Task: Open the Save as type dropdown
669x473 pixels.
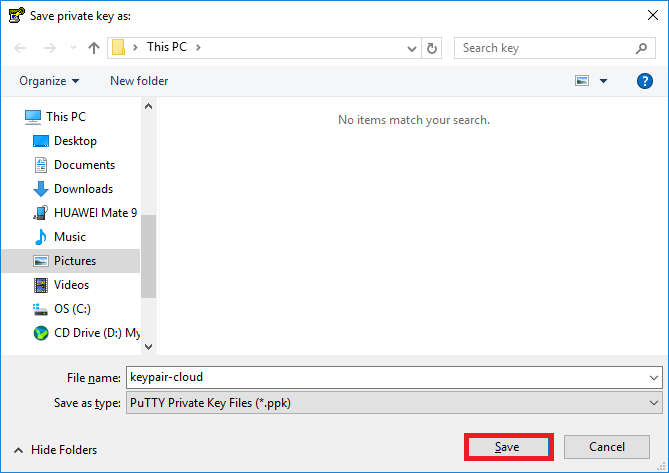Action: 394,403
